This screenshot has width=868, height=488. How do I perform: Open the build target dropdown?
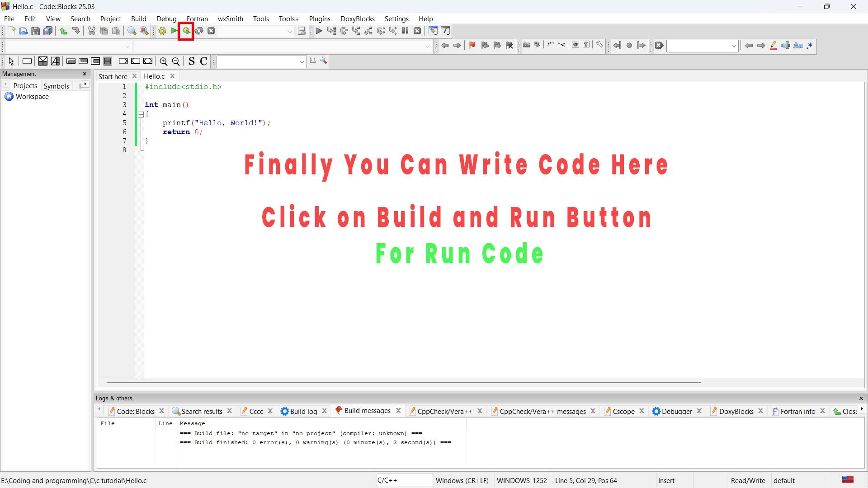pos(290,31)
